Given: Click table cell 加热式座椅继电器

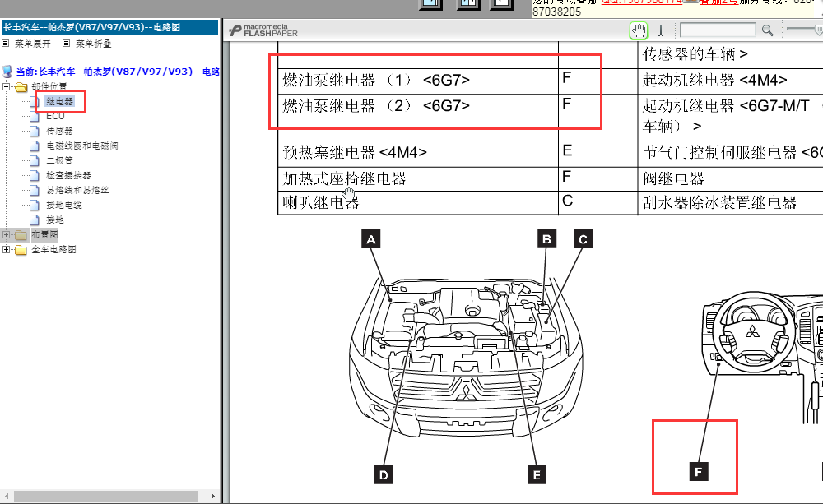Looking at the screenshot, I should (x=418, y=179).
